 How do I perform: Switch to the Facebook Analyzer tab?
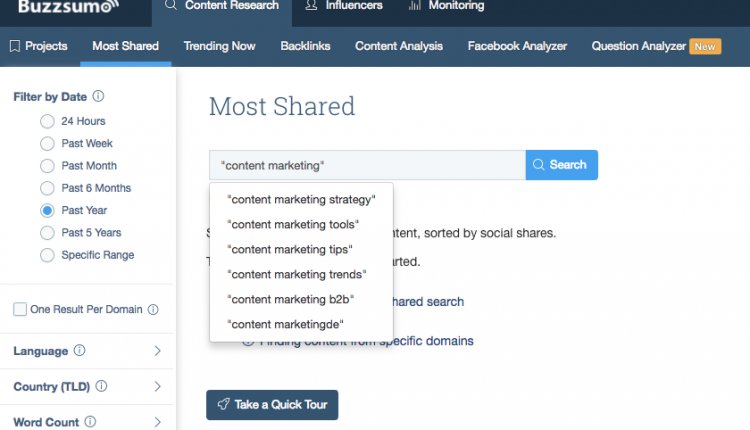517,46
